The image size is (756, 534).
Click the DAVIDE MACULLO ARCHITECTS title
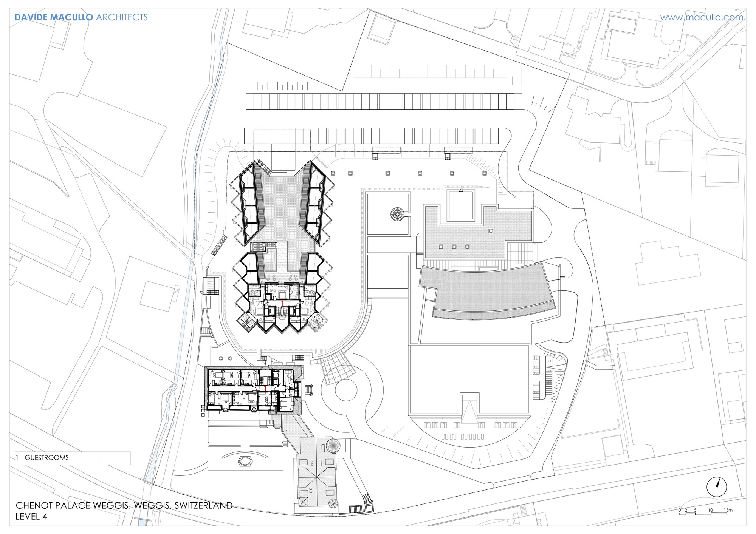click(81, 17)
